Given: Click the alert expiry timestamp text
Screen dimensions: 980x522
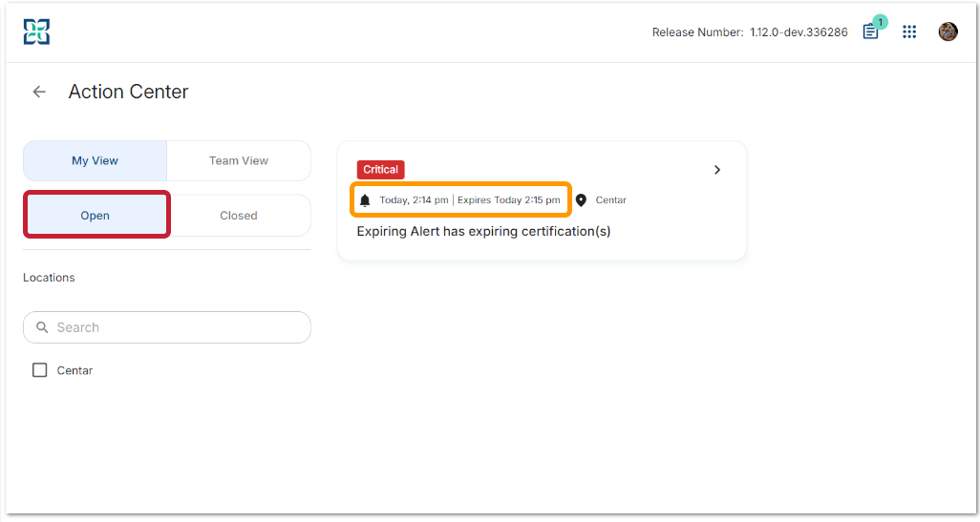Looking at the screenshot, I should click(509, 200).
